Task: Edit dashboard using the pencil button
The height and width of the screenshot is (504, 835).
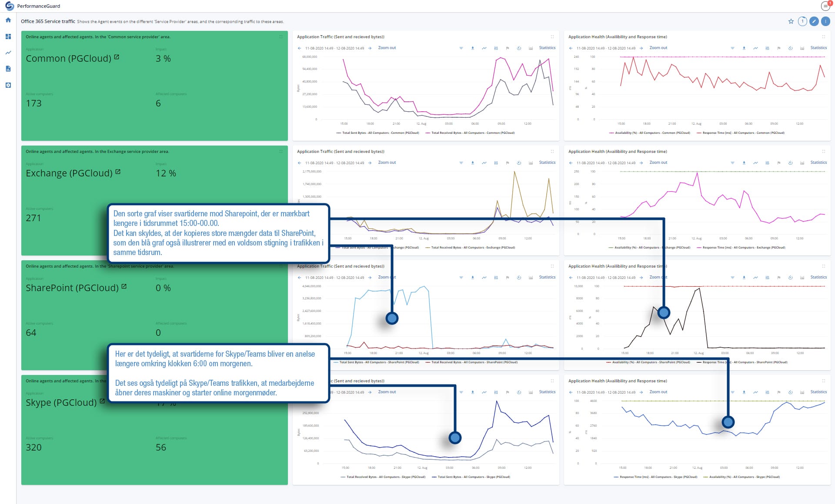Action: pyautogui.click(x=814, y=21)
